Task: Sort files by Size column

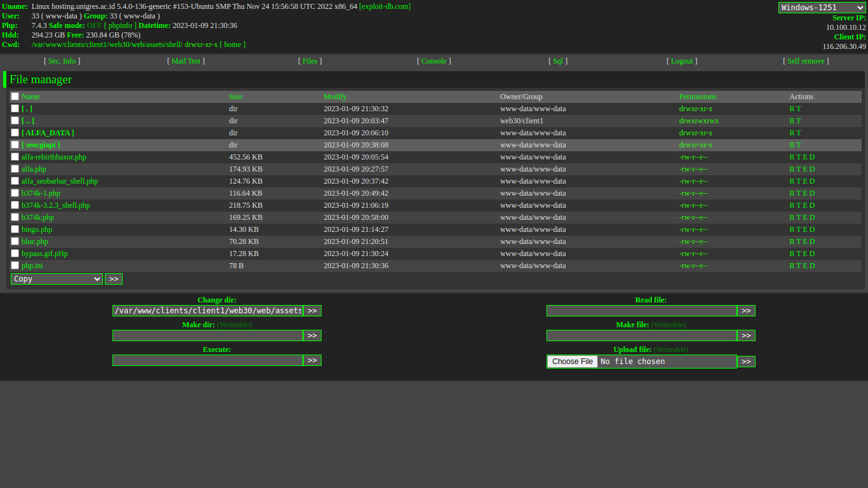Action: point(236,97)
